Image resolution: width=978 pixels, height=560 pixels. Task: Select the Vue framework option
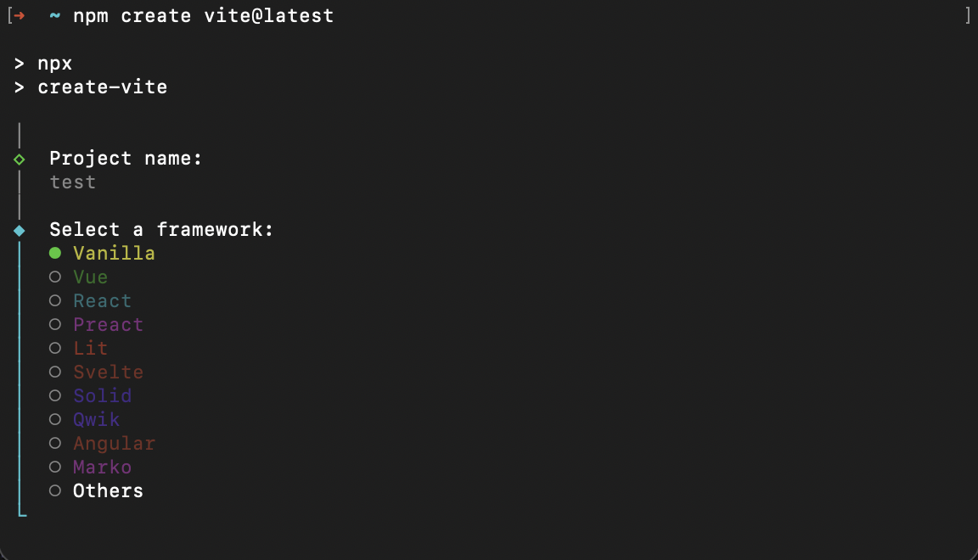point(90,277)
